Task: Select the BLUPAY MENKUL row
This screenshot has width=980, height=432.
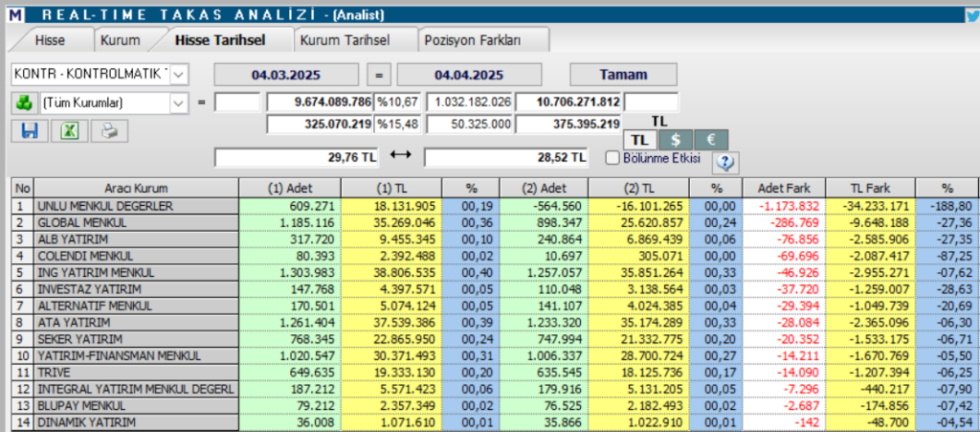Action: click(495, 406)
